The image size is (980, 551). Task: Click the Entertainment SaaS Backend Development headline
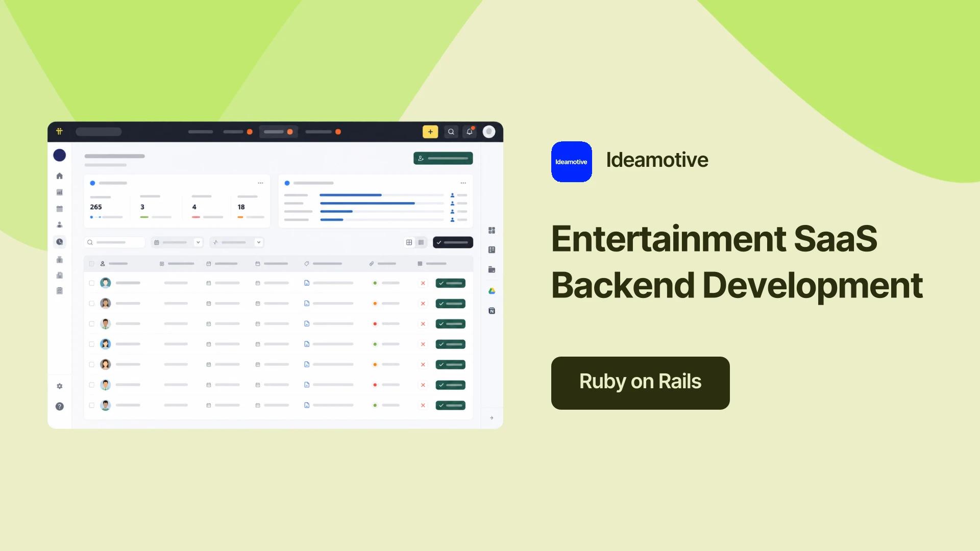pos(737,262)
